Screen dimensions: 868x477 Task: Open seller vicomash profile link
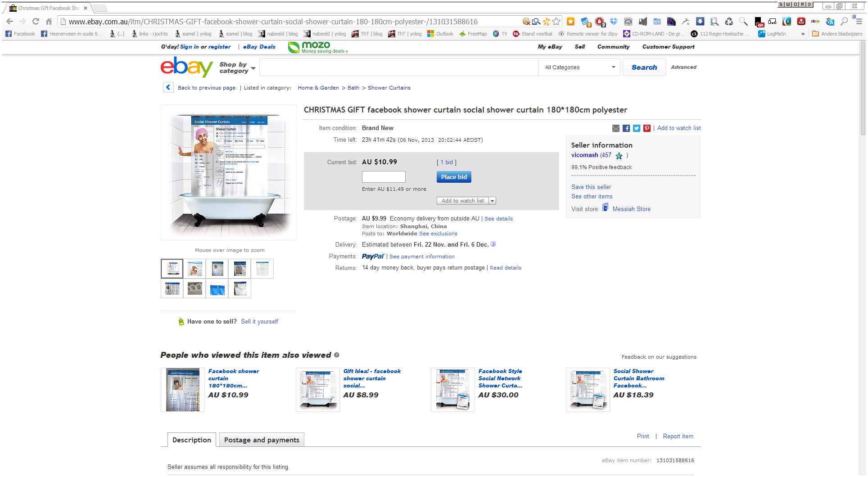pyautogui.click(x=584, y=155)
